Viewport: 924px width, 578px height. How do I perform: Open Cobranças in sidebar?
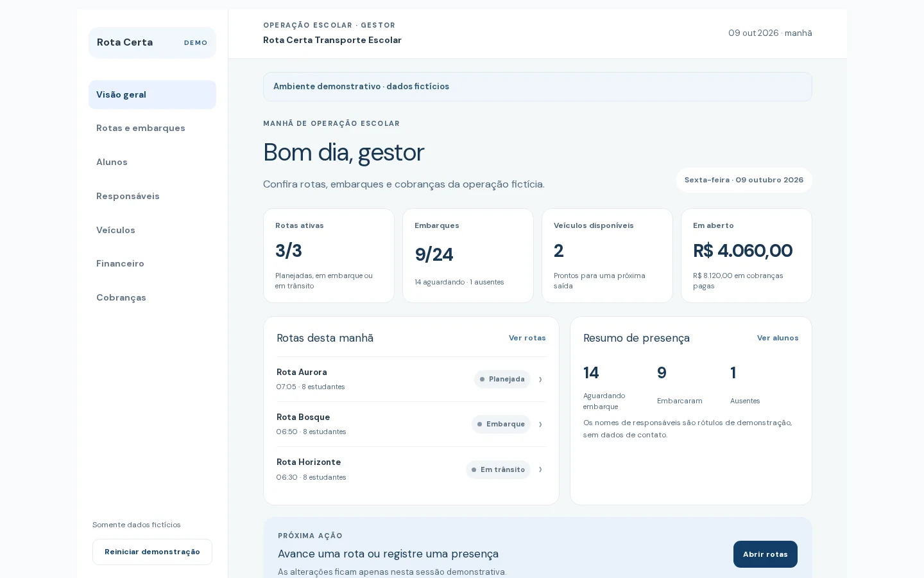tap(152, 297)
